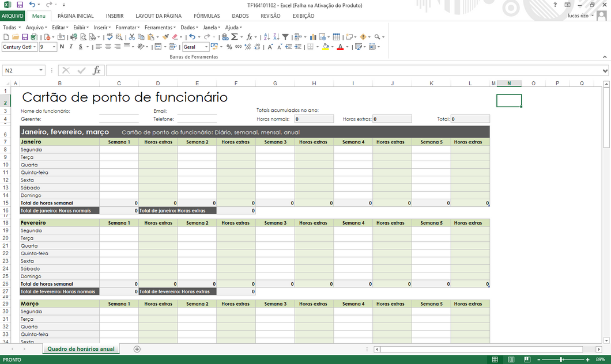Switch to Page Layout view in the status bar

pos(511,359)
